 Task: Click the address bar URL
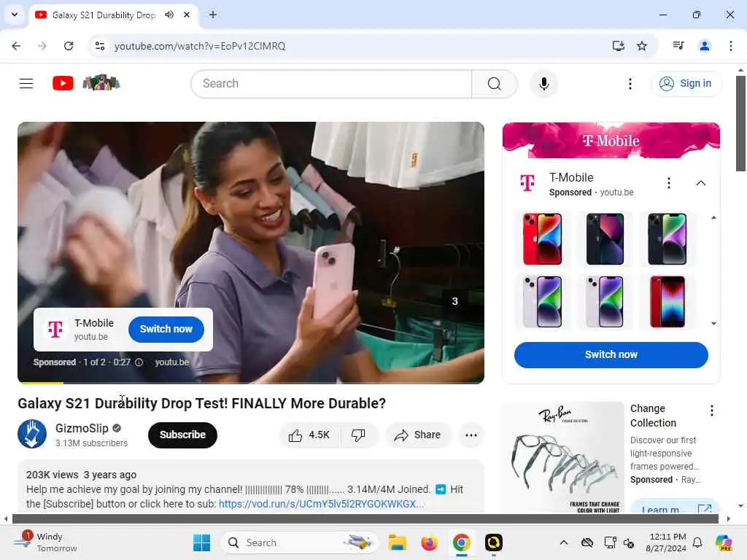(x=200, y=46)
